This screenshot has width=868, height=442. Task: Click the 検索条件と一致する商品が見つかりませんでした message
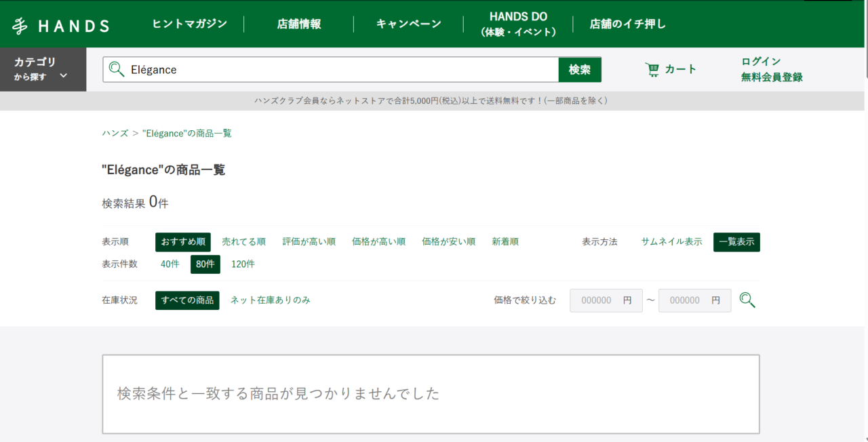click(279, 393)
